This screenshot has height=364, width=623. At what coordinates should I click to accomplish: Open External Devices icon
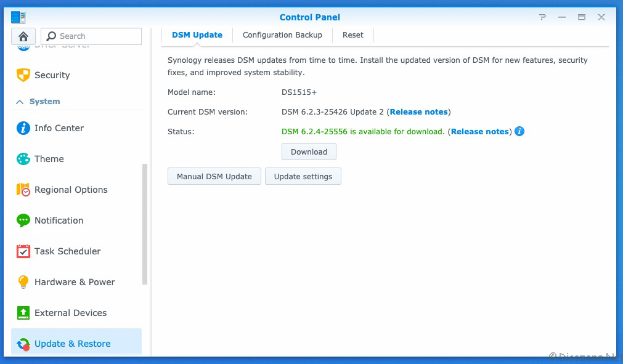23,313
